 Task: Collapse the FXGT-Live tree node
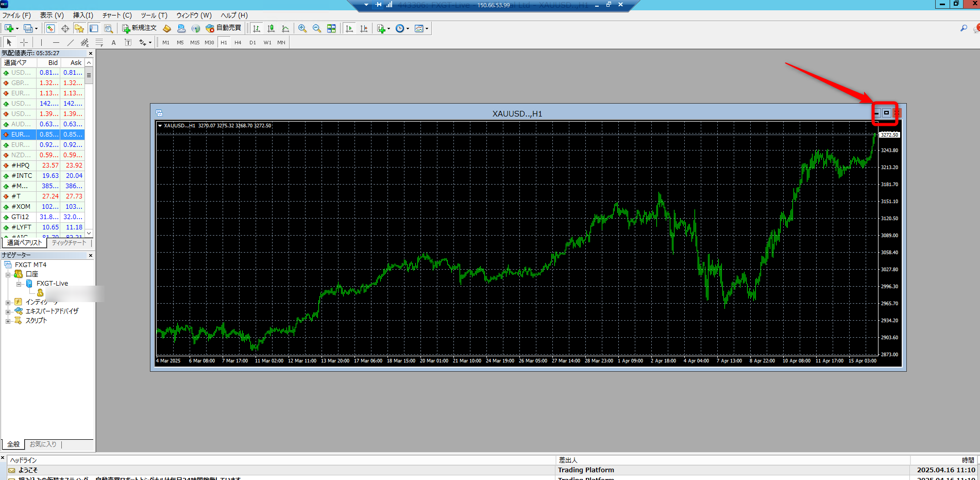tap(19, 284)
